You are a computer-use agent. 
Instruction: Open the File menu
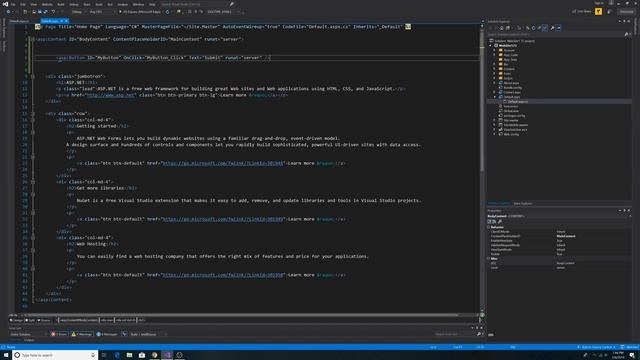click(x=13, y=4)
